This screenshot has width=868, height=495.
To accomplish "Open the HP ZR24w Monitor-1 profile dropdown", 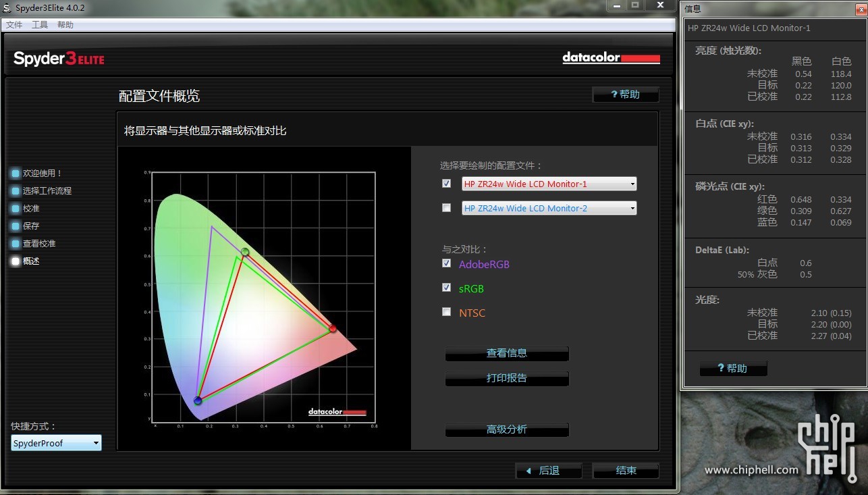I will click(x=549, y=184).
